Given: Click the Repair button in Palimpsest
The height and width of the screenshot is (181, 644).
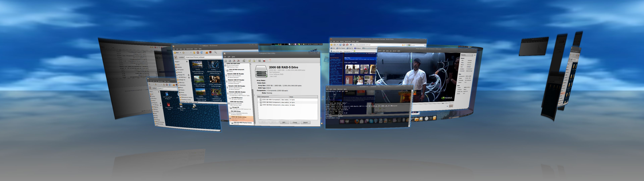Looking at the screenshot, I should pos(306,123).
